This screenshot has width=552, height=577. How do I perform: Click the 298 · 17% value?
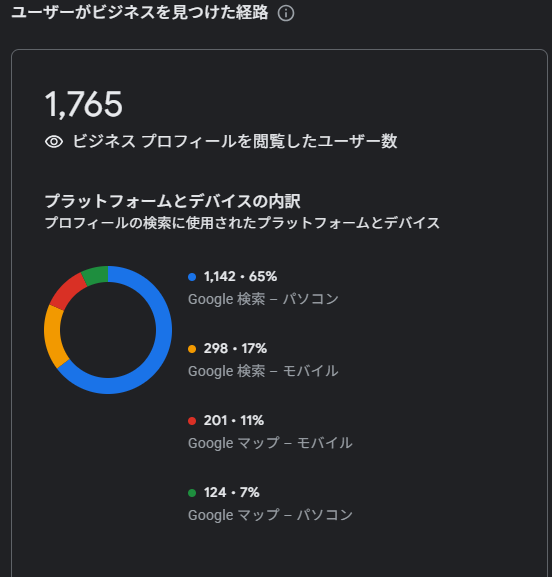[236, 348]
